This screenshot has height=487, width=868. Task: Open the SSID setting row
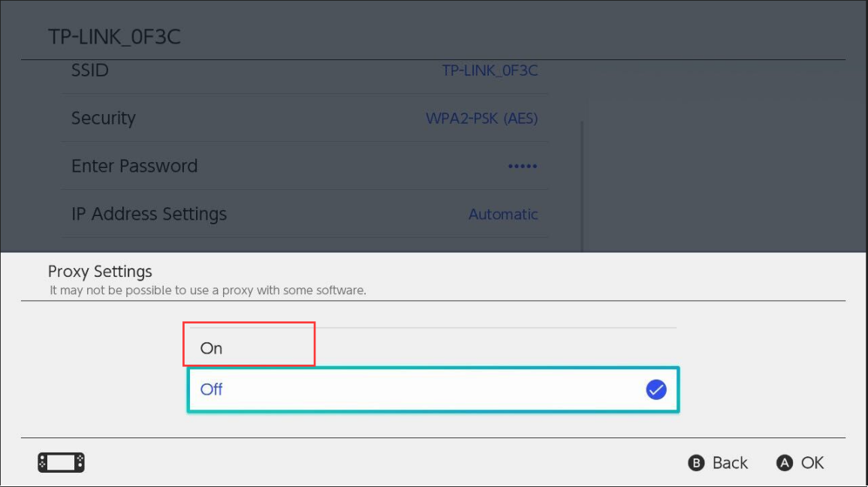(304, 71)
